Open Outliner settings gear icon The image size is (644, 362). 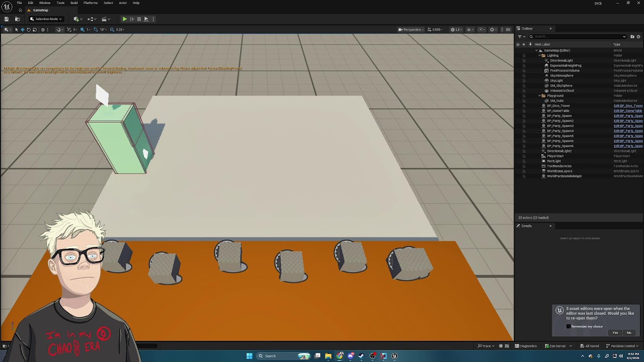point(639,37)
